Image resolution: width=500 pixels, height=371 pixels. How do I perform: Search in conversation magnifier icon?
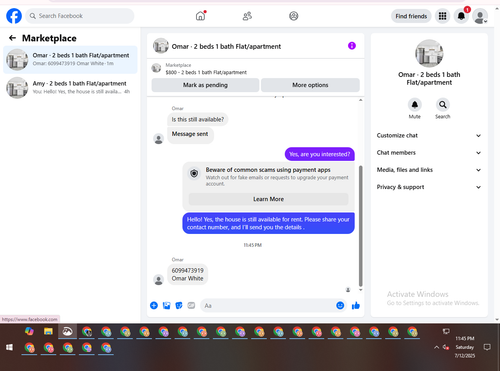click(x=442, y=105)
